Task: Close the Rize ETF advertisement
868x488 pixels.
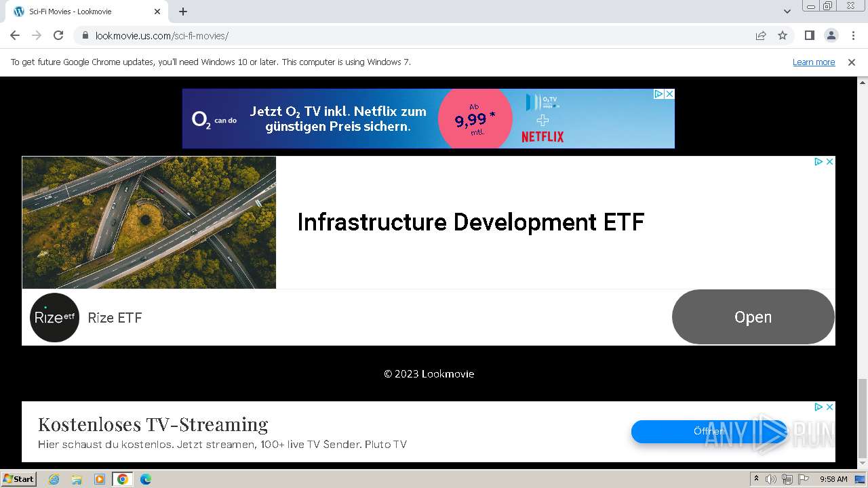Action: click(829, 161)
